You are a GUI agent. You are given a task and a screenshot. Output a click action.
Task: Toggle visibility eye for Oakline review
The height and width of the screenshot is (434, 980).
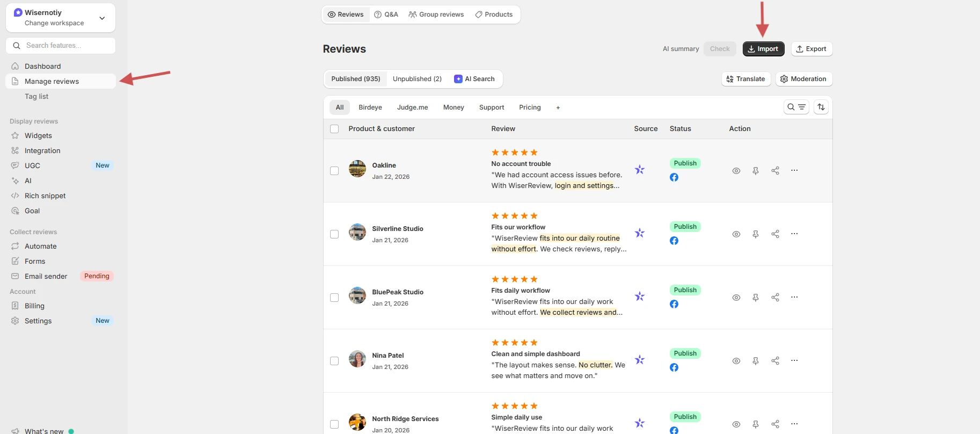(736, 171)
